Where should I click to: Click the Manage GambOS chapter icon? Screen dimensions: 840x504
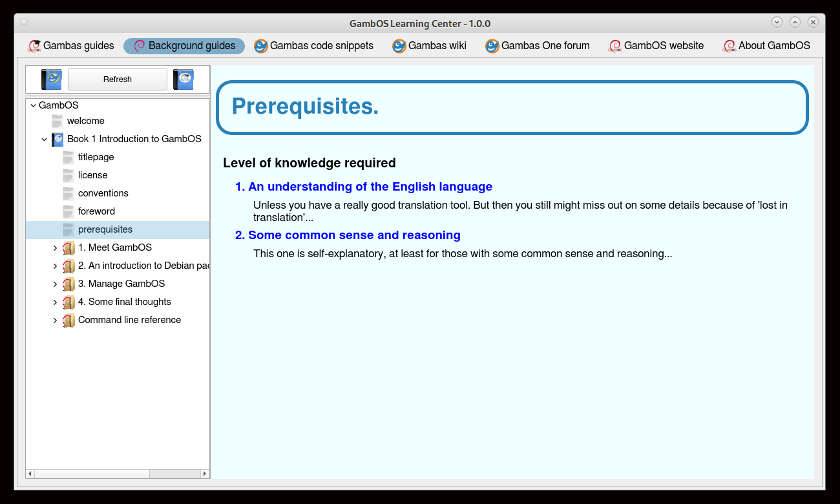click(x=68, y=284)
